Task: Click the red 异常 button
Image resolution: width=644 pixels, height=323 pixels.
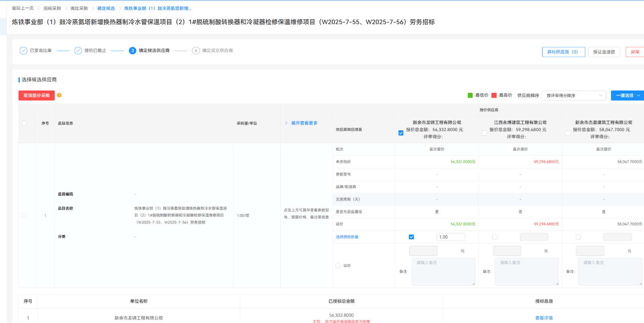Action: pos(635,52)
